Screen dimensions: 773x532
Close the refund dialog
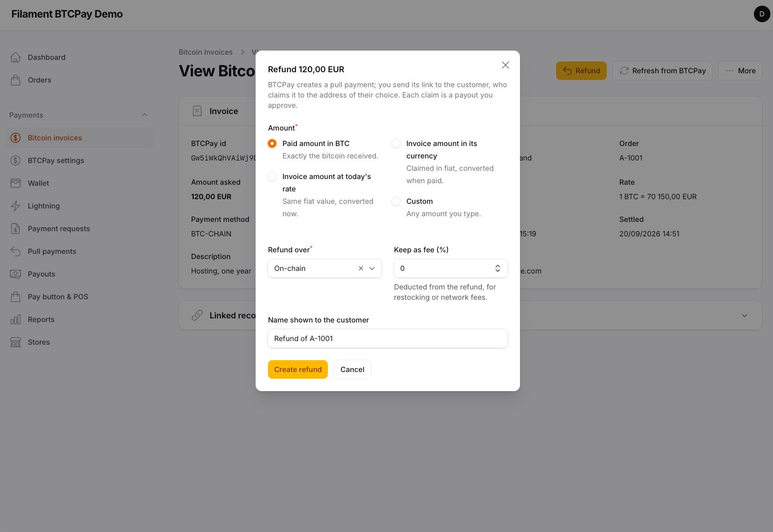[x=506, y=65]
